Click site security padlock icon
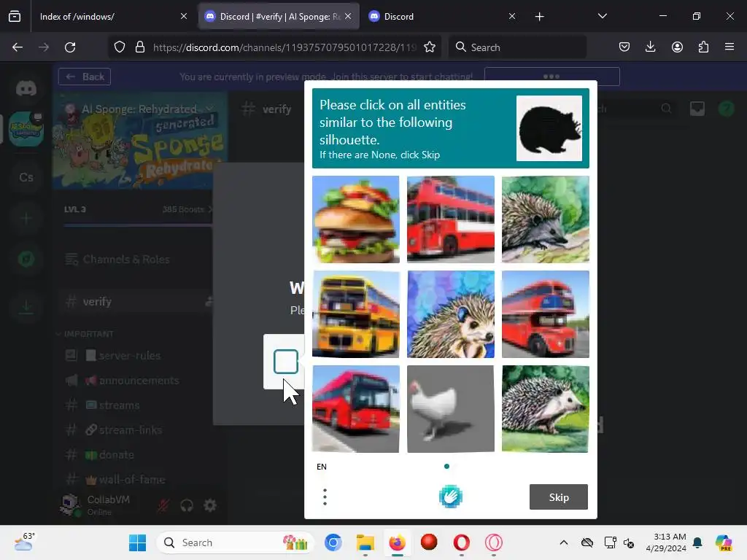 click(x=140, y=47)
